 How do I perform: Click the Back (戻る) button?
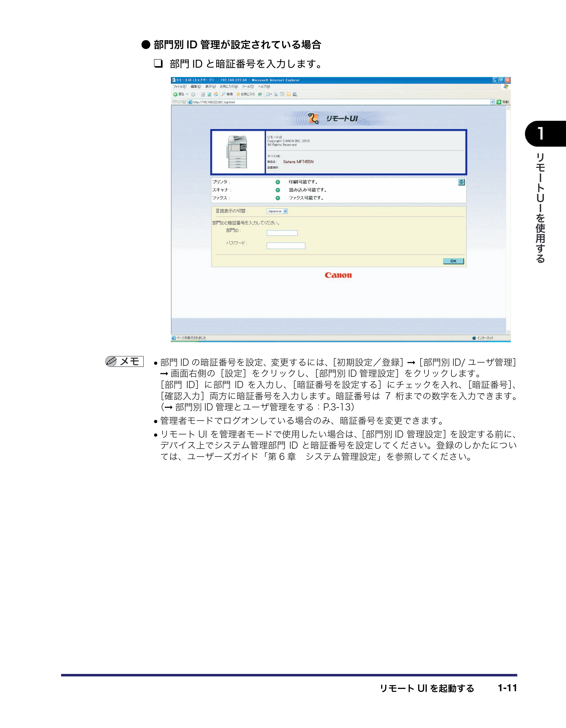(179, 94)
